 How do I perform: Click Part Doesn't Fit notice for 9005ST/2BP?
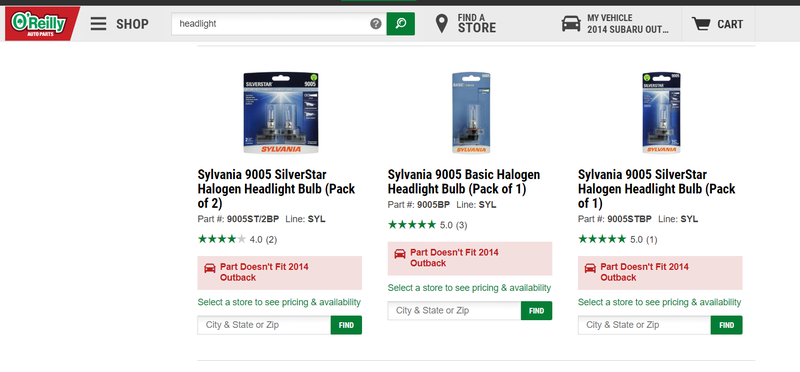point(280,272)
